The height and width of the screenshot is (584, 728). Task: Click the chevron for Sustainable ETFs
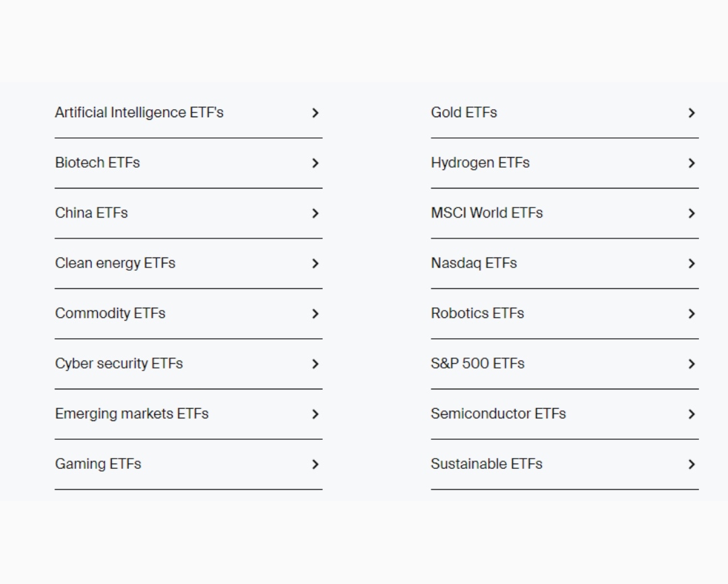692,464
